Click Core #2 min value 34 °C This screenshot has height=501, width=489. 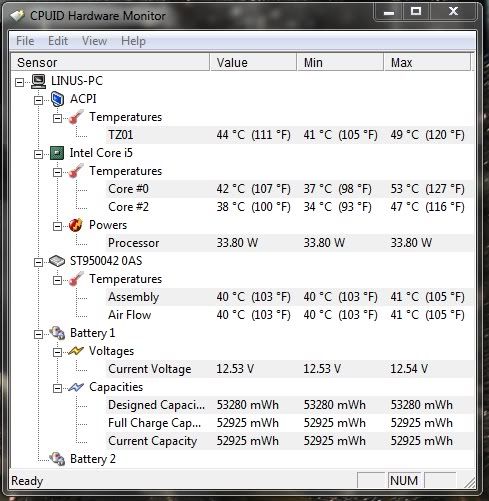337,207
